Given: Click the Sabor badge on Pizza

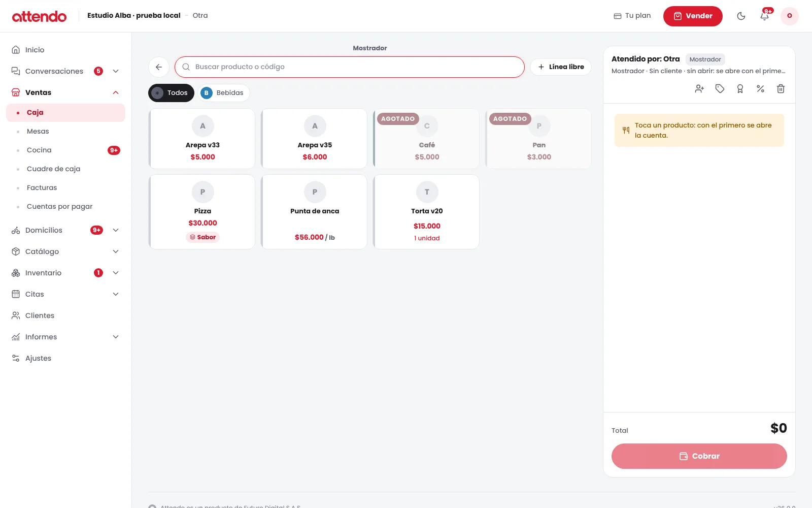Looking at the screenshot, I should click(202, 237).
